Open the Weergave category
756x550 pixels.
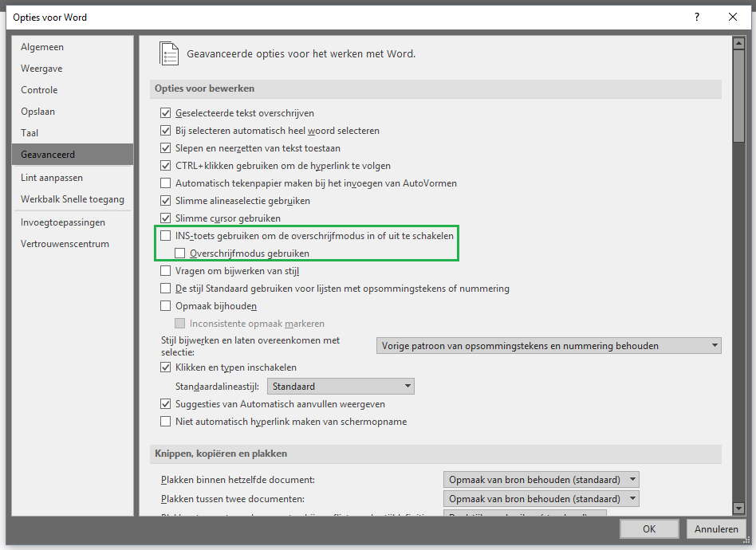tap(73, 69)
